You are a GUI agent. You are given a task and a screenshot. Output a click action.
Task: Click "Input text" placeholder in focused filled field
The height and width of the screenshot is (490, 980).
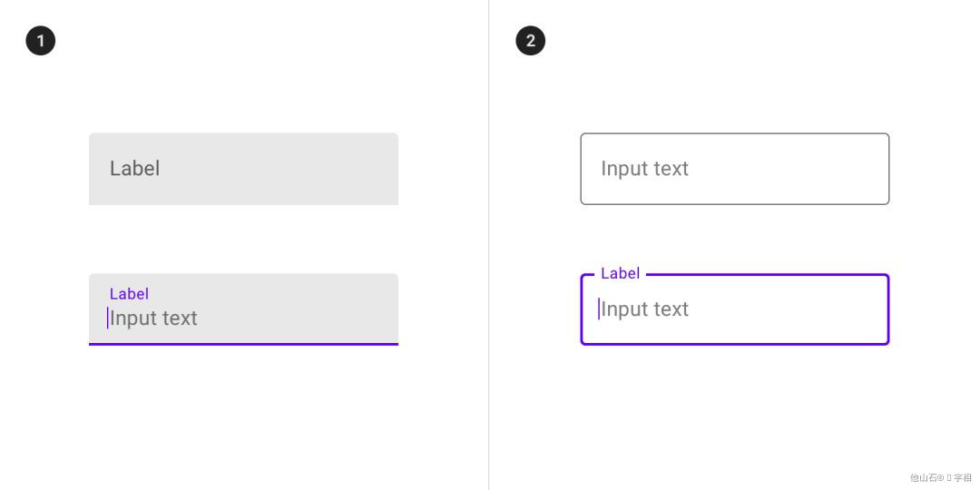(154, 318)
